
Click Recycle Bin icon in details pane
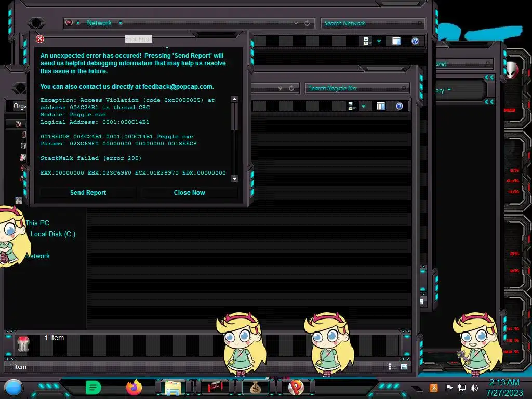23,344
